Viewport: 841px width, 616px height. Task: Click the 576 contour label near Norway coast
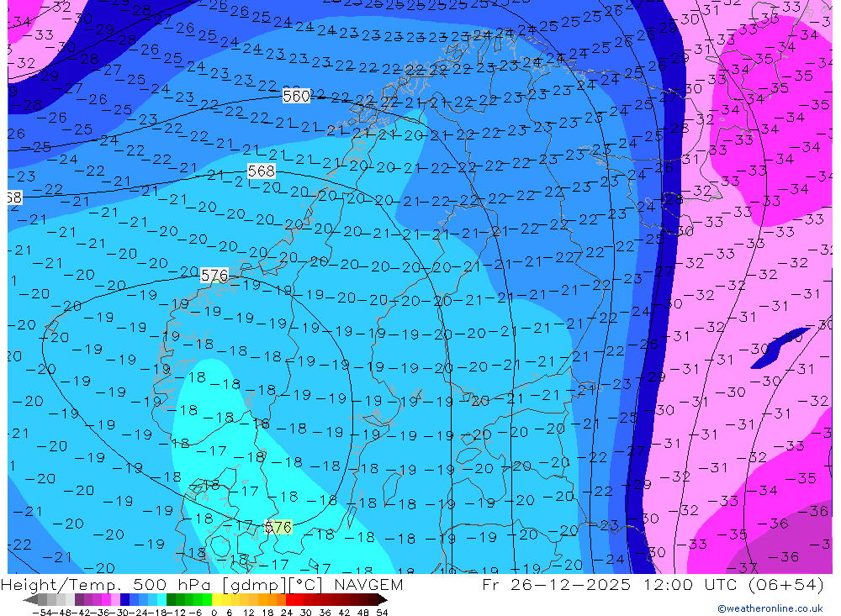(x=214, y=276)
